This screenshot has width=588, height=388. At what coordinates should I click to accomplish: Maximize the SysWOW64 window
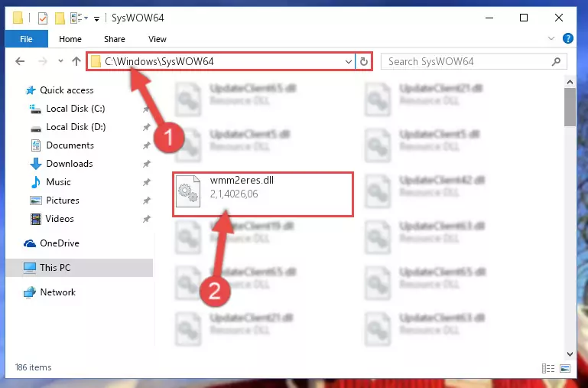pyautogui.click(x=524, y=18)
